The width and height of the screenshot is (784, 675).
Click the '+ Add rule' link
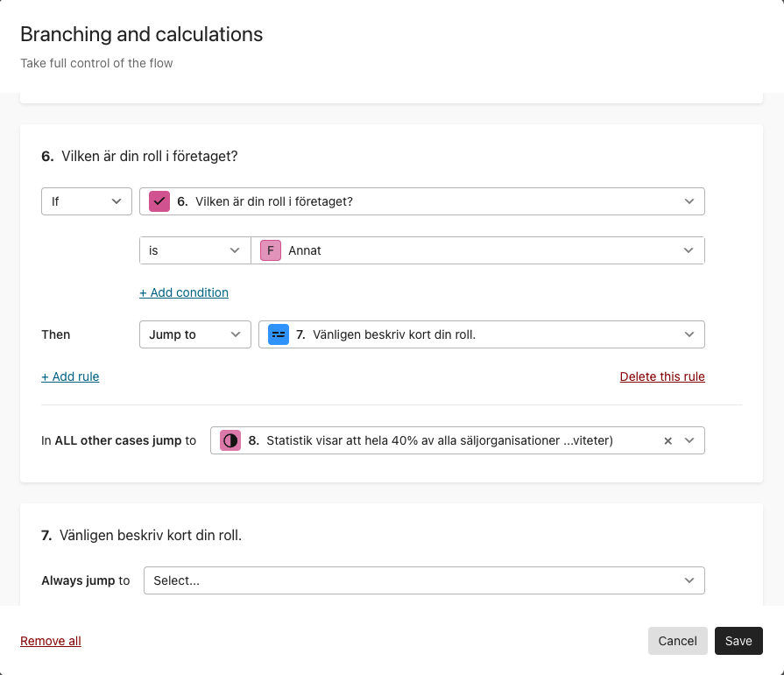click(70, 376)
